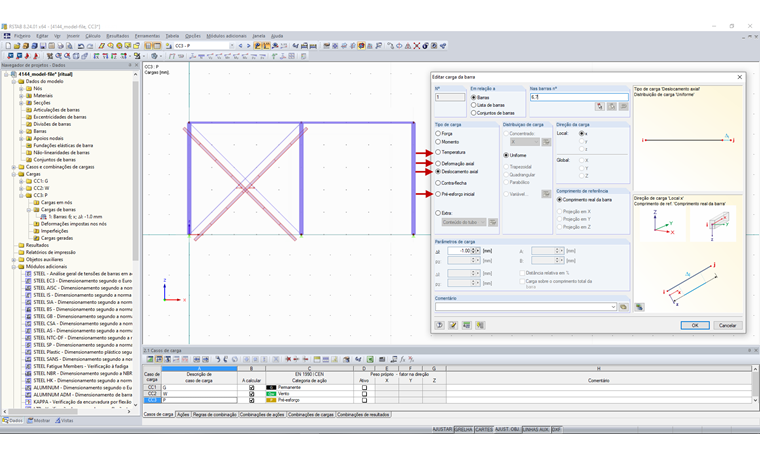Screen dimensions: 760x456
Task: Open the Módulos adicionais menu
Action: coord(226,36)
